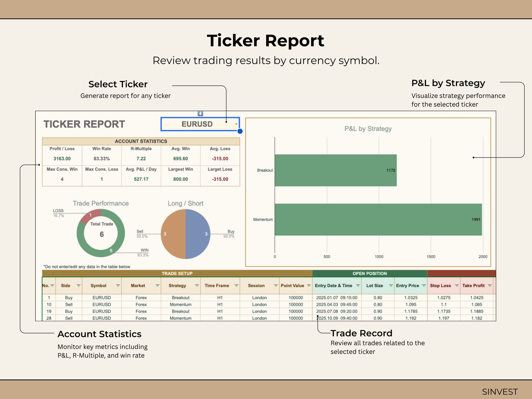This screenshot has width=532, height=399.
Task: Select entry date cell 2025.07.08 09:20:00
Action: click(337, 311)
